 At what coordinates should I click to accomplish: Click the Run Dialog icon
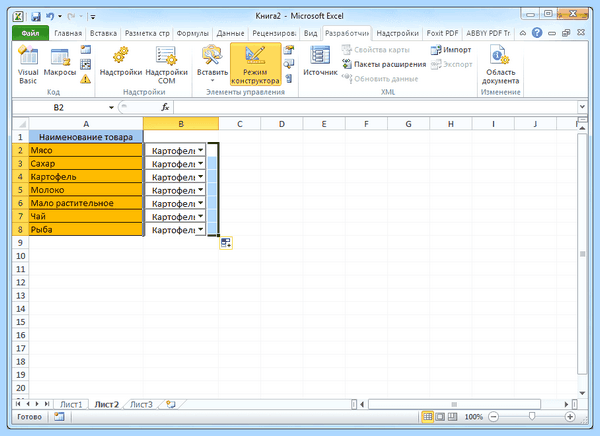tap(289, 78)
